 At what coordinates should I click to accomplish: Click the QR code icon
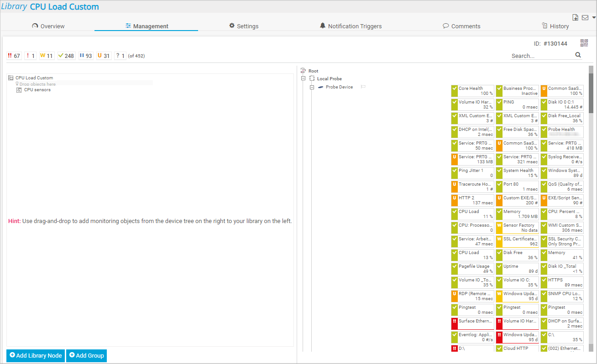click(x=584, y=43)
